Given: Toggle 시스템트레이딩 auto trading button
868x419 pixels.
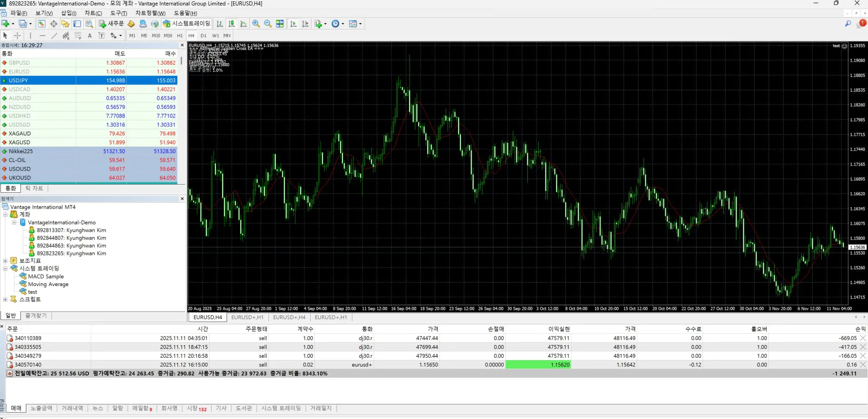Looking at the screenshot, I should (187, 24).
